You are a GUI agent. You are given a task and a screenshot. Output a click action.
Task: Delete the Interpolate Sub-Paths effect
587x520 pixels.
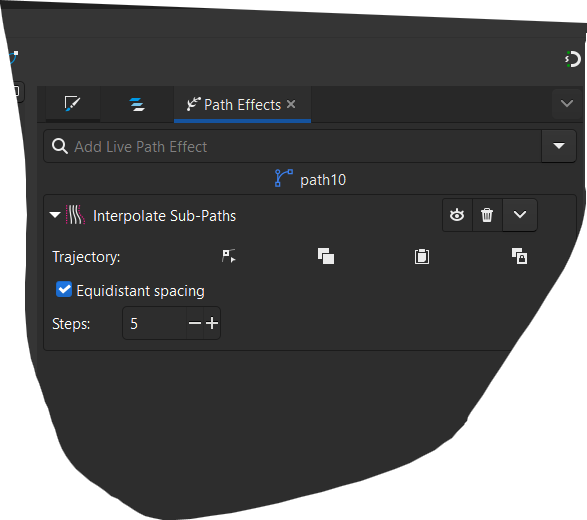[x=487, y=215]
